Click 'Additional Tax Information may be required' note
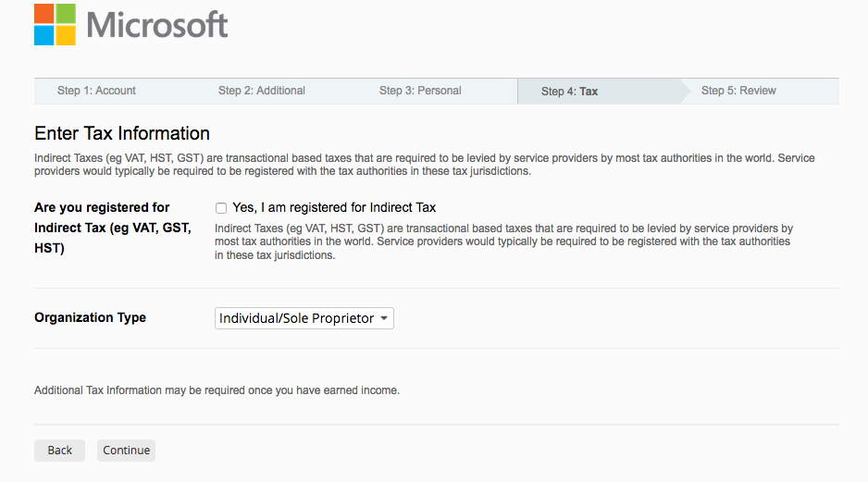 pos(217,390)
